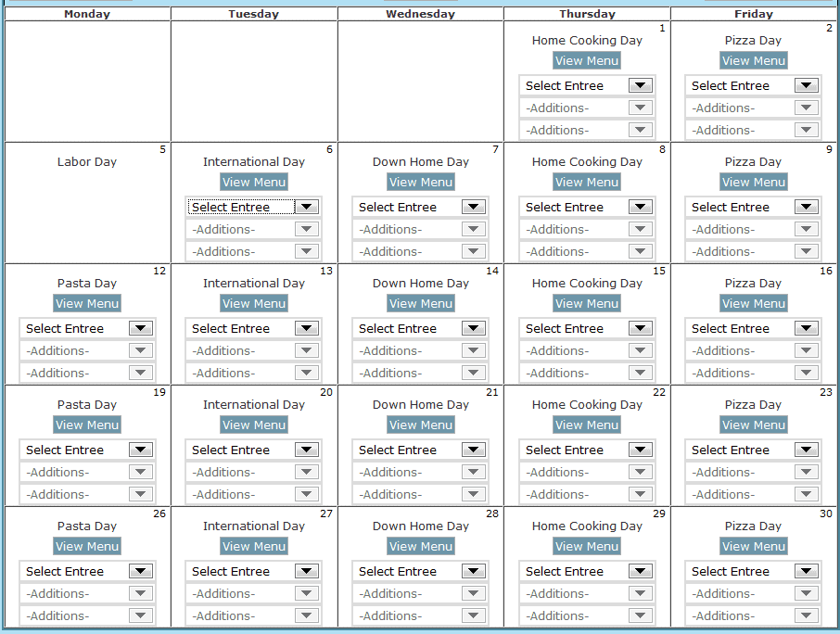The height and width of the screenshot is (634, 840).
Task: View Menu for Pasta Day on the 12th
Action: (87, 303)
